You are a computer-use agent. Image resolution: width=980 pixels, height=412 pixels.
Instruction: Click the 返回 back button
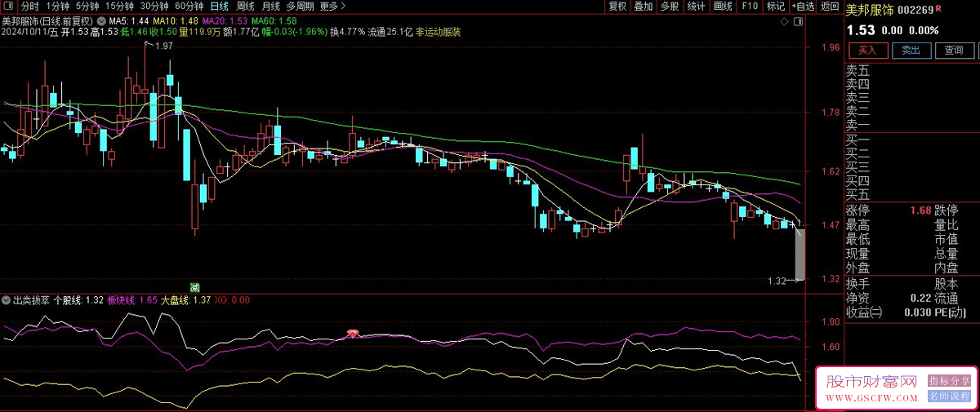tap(830, 6)
